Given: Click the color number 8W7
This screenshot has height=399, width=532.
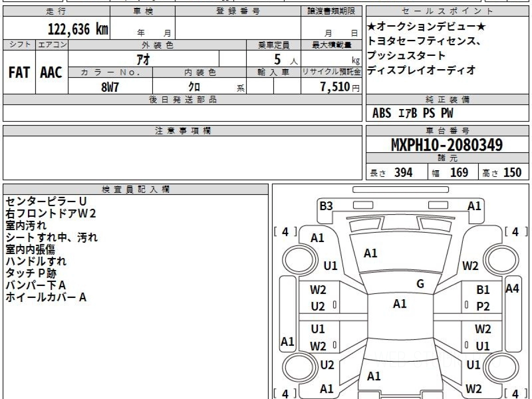Looking at the screenshot, I should [x=110, y=87].
